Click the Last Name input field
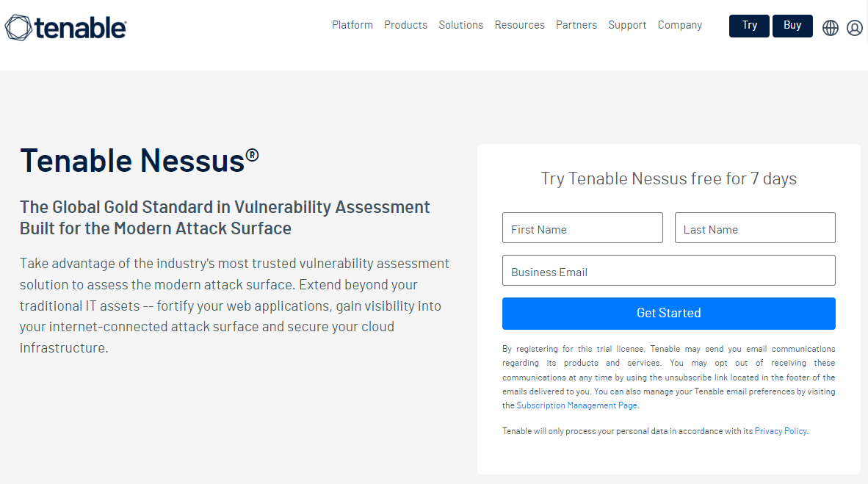 click(x=754, y=228)
